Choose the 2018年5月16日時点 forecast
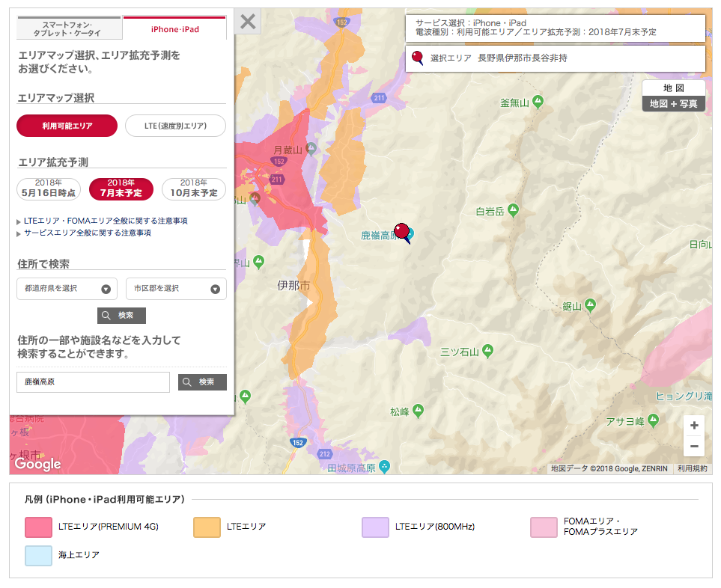 (x=49, y=189)
